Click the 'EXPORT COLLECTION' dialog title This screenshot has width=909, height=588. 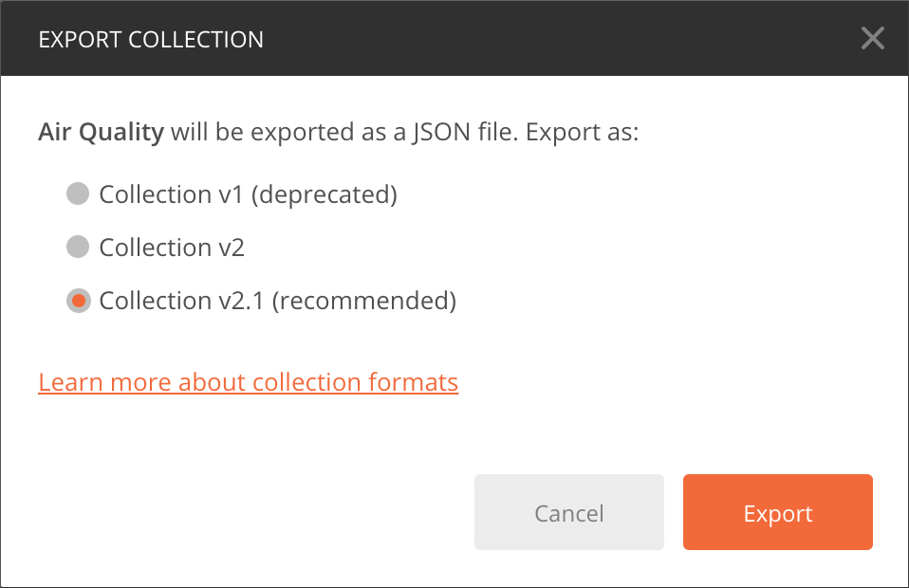point(151,40)
